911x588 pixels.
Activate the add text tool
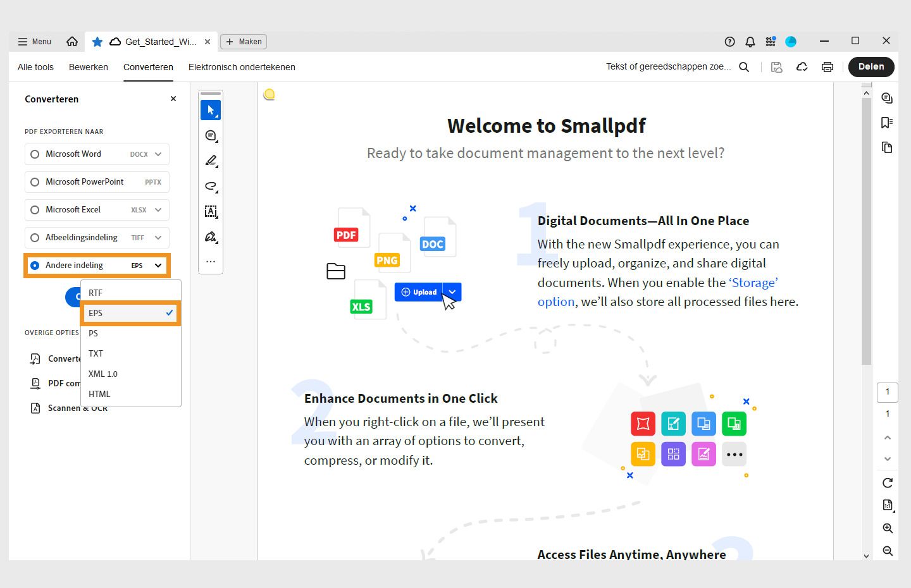pos(211,211)
